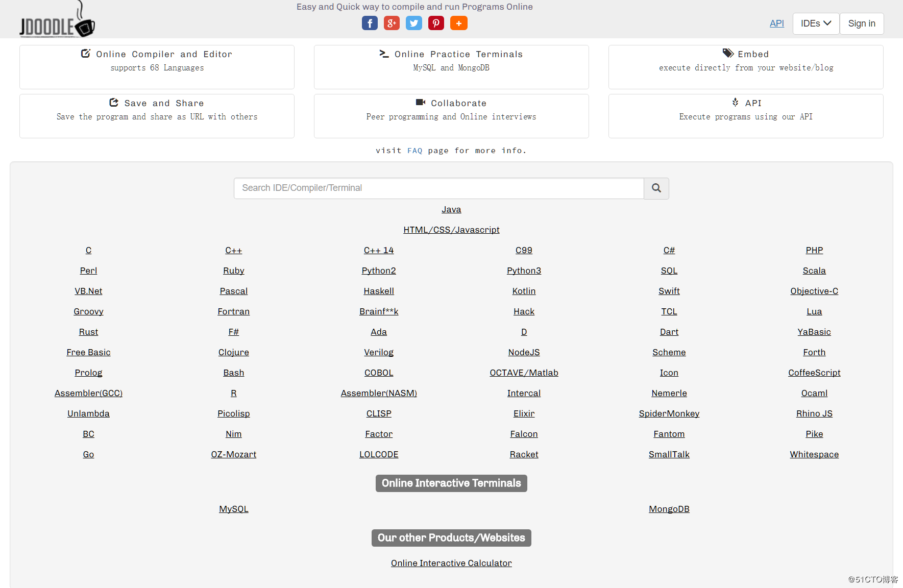Open the HTML/CSS/Javascript editor link
This screenshot has width=903, height=588.
(451, 230)
